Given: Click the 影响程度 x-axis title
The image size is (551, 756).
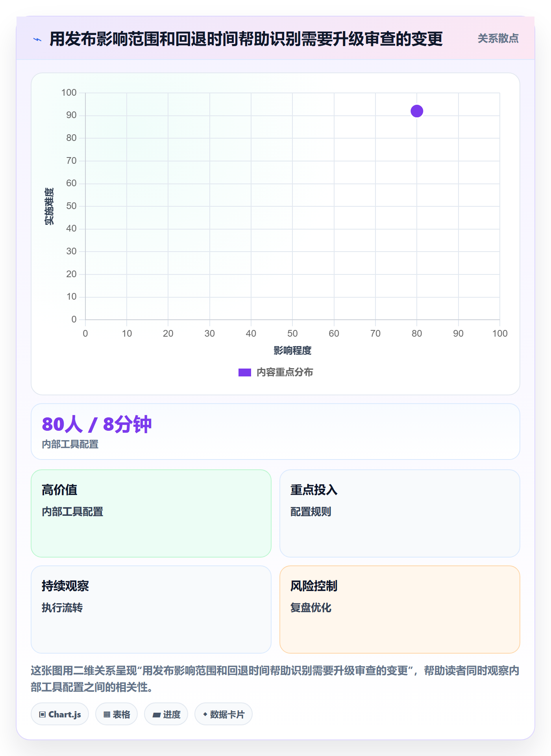Looking at the screenshot, I should [x=292, y=350].
